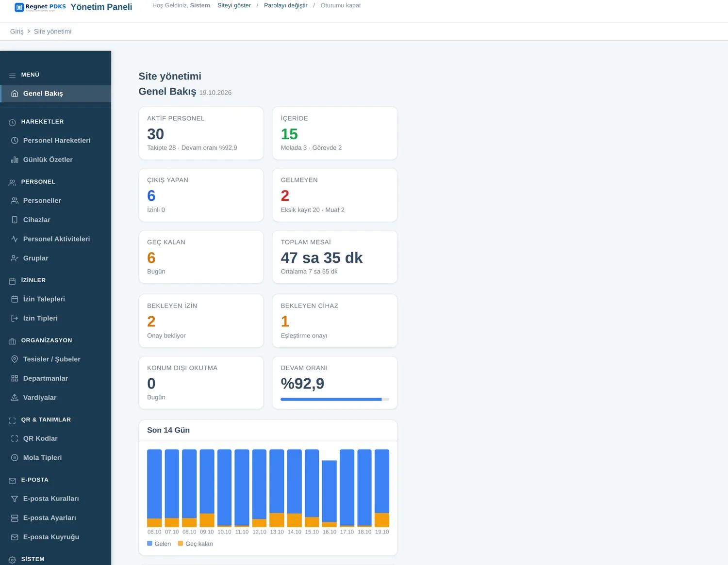728x565 pixels.
Task: Click the envelope icon beside E-posta Kuyruğu
Action: (x=15, y=537)
